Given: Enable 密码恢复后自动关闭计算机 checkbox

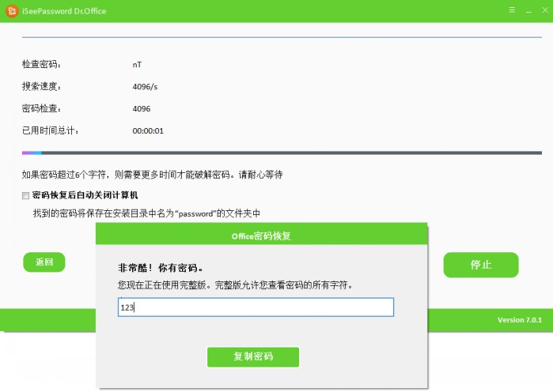Looking at the screenshot, I should coord(26,195).
